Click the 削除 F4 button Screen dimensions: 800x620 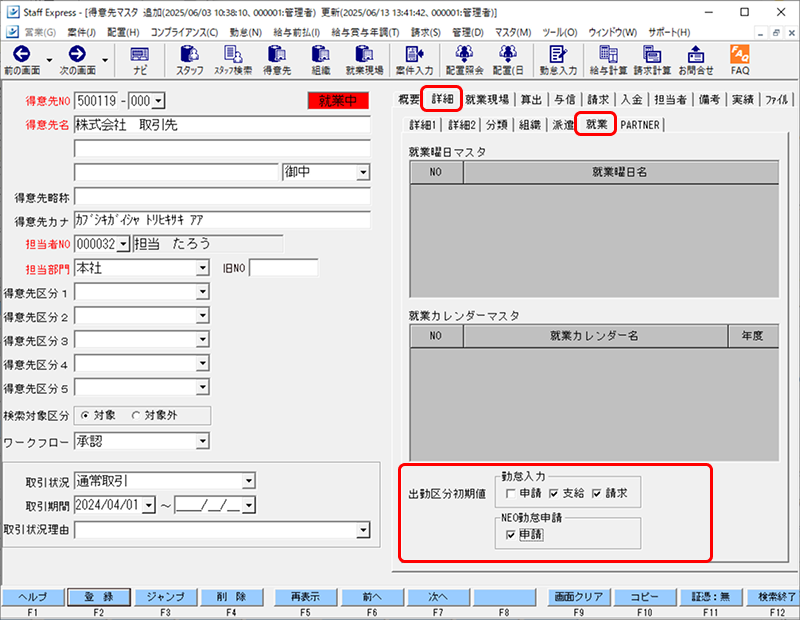(x=232, y=597)
